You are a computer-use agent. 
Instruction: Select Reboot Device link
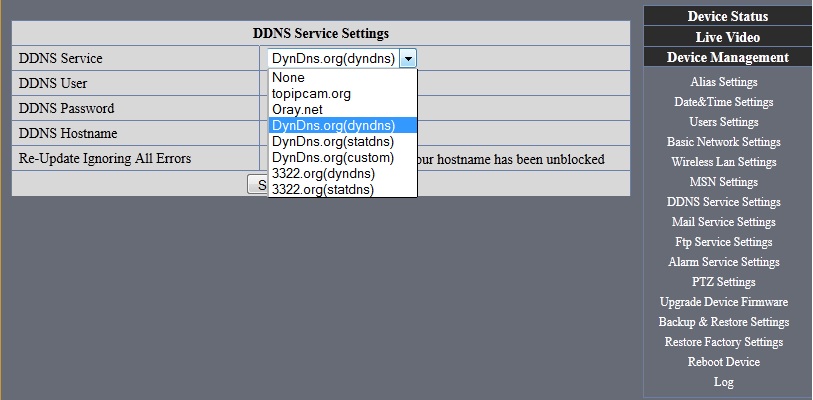[724, 362]
